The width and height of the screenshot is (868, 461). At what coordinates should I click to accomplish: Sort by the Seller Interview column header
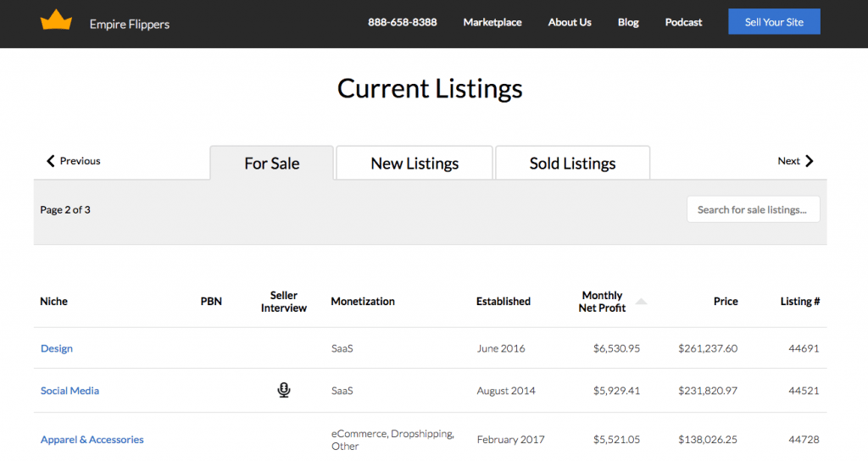(283, 302)
